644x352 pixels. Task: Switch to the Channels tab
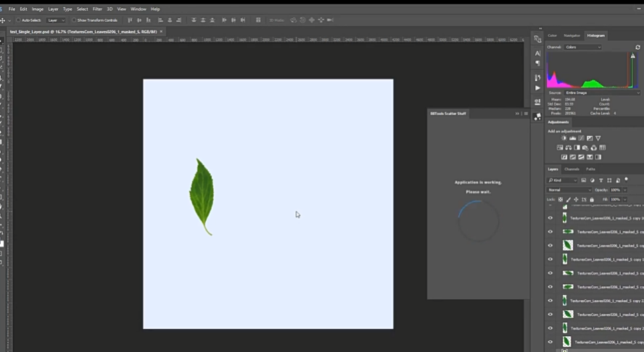572,169
